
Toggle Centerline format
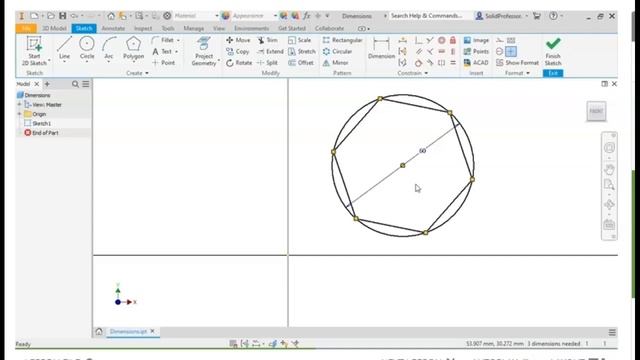point(500,51)
